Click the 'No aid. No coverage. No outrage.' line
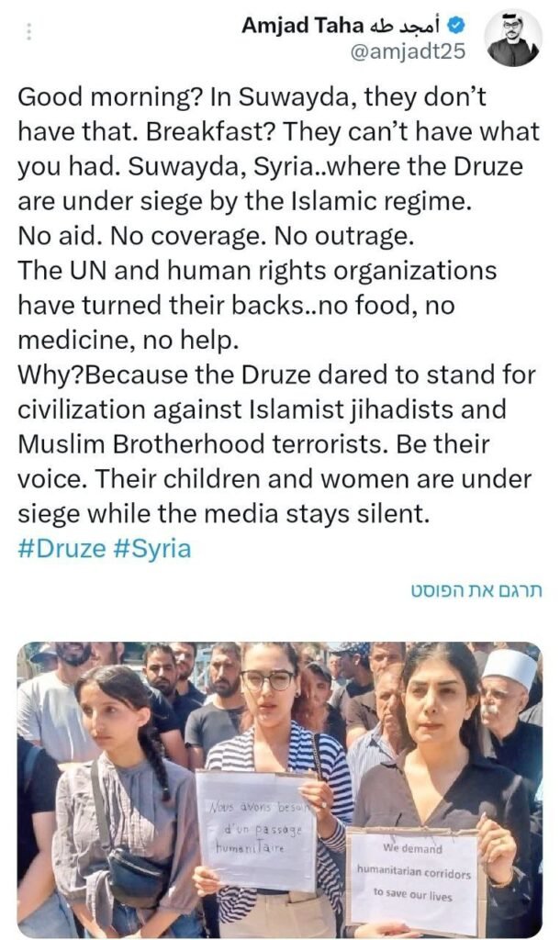This screenshot has height=940, width=560. (217, 236)
